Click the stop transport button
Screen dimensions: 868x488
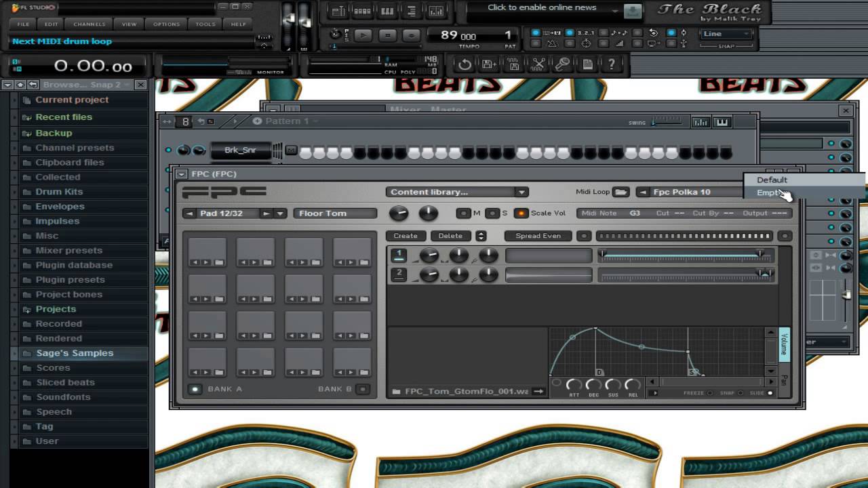[x=387, y=35]
